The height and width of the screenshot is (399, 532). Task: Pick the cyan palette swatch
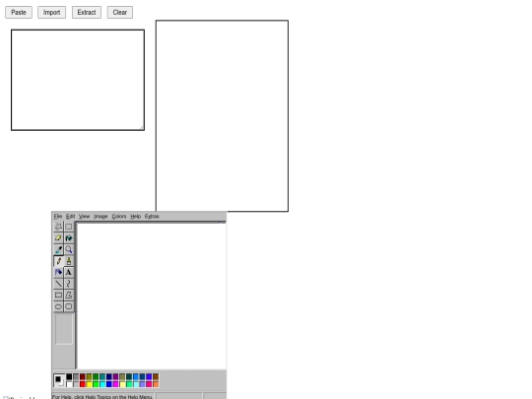[102, 384]
